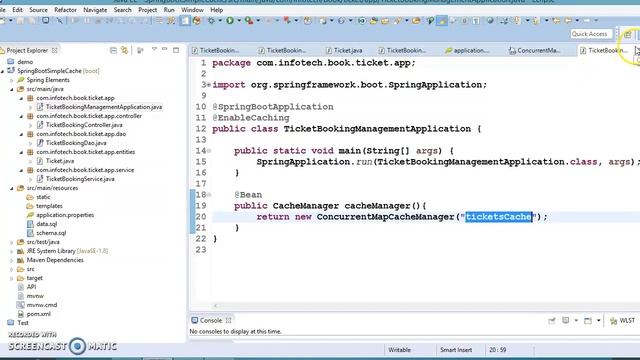Expand the Spring Elements node
This screenshot has width=640, height=360.
click(12, 80)
